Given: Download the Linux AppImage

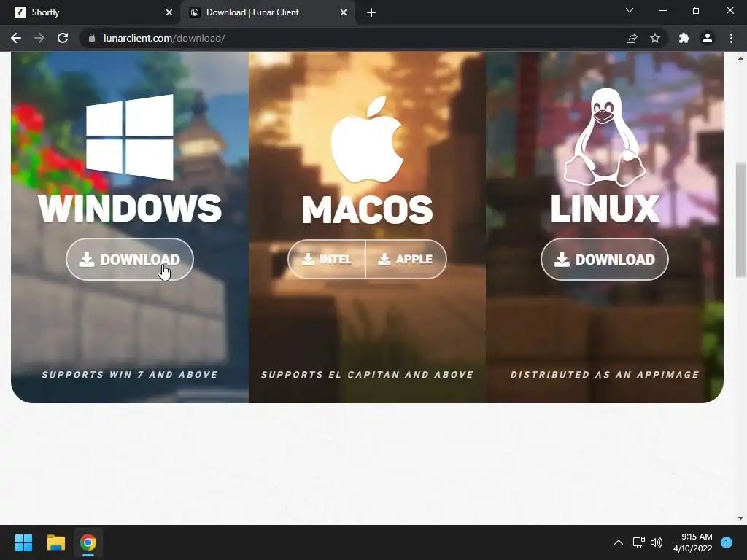Looking at the screenshot, I should pyautogui.click(x=604, y=259).
